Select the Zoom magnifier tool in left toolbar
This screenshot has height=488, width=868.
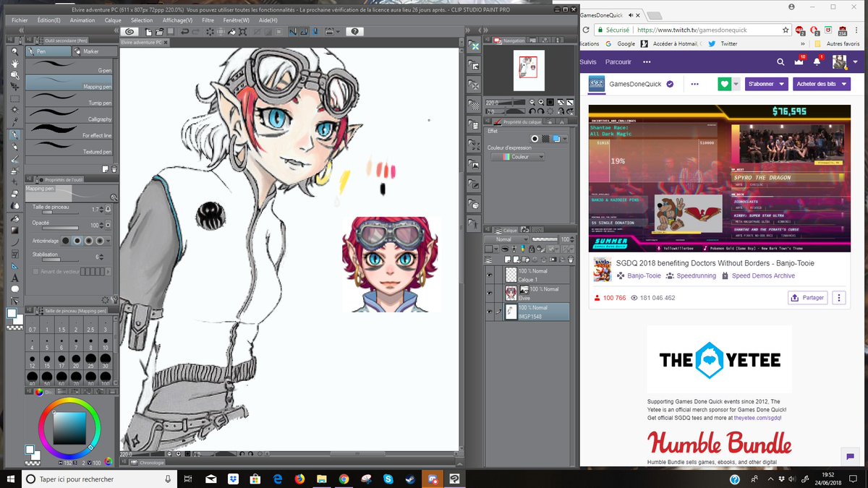click(14, 51)
